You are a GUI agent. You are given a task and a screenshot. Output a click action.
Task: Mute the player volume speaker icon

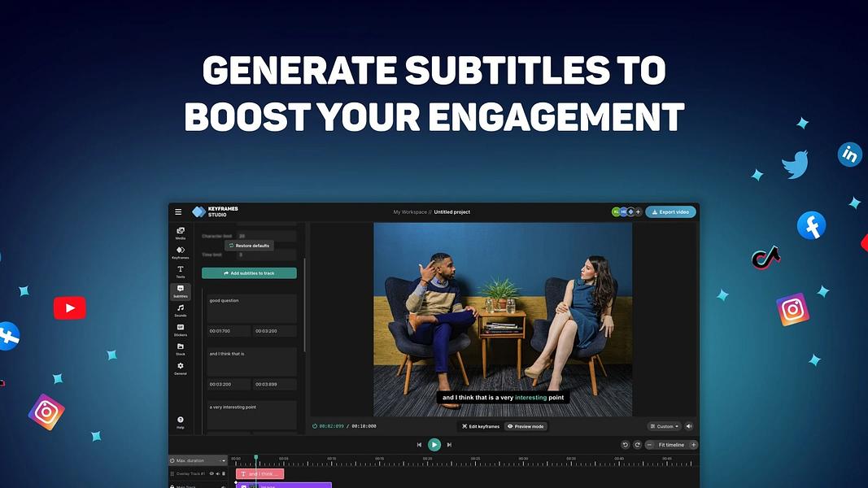[x=689, y=426]
